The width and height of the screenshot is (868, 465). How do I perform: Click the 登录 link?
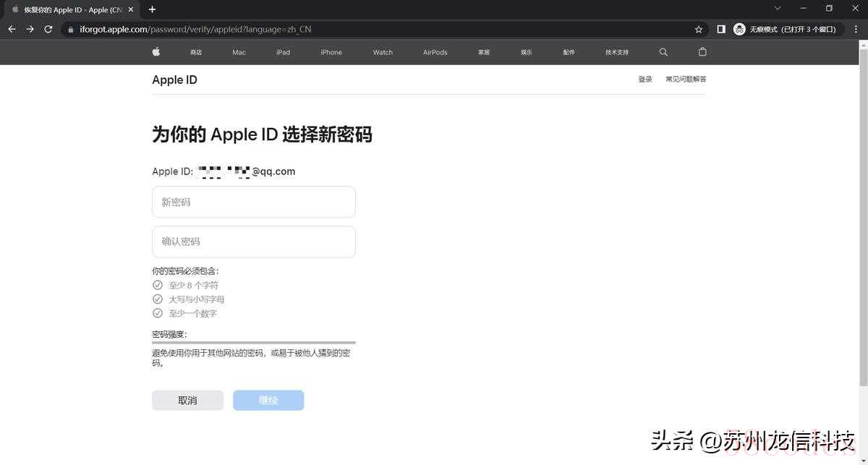point(645,80)
